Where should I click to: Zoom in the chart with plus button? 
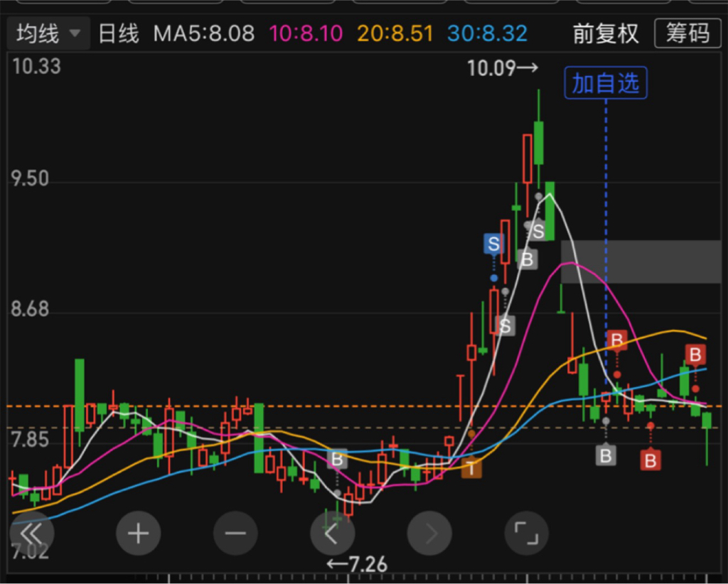[x=139, y=534]
